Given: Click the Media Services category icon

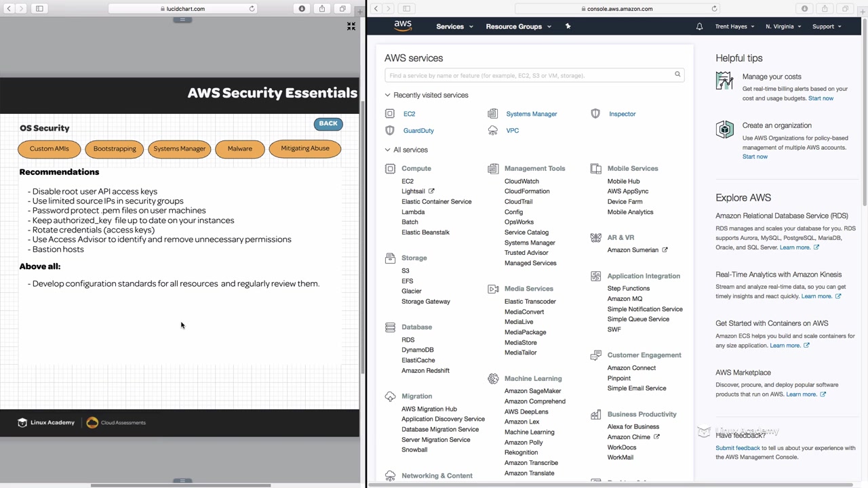Looking at the screenshot, I should tap(493, 289).
